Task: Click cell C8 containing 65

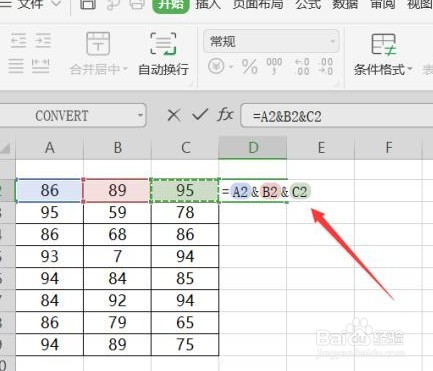Action: coord(185,322)
